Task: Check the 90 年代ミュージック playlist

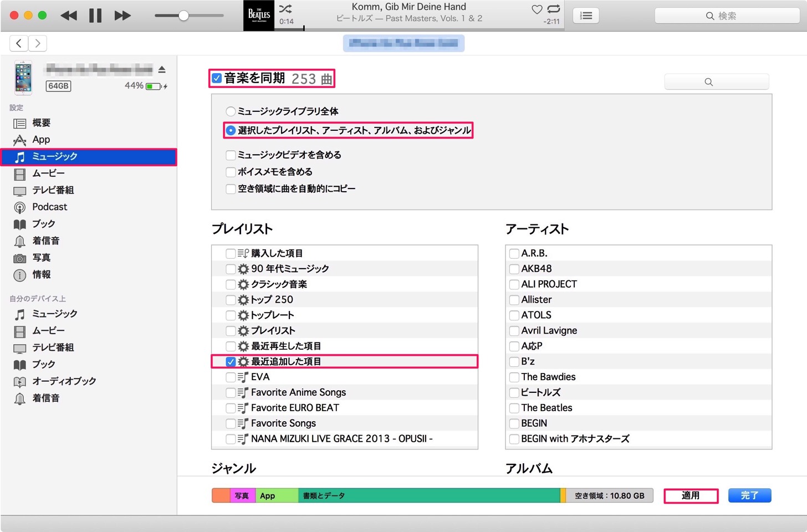Action: (x=231, y=269)
